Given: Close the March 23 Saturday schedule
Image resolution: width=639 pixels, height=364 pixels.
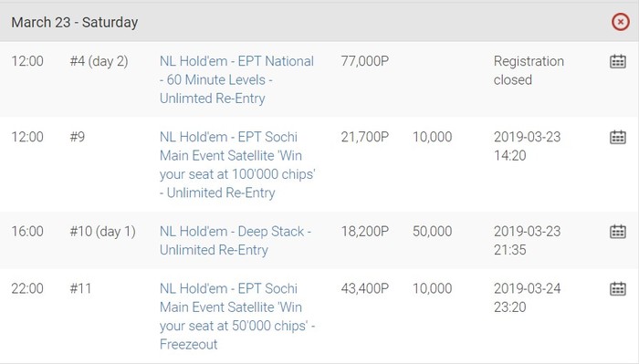Looking at the screenshot, I should [x=620, y=22].
